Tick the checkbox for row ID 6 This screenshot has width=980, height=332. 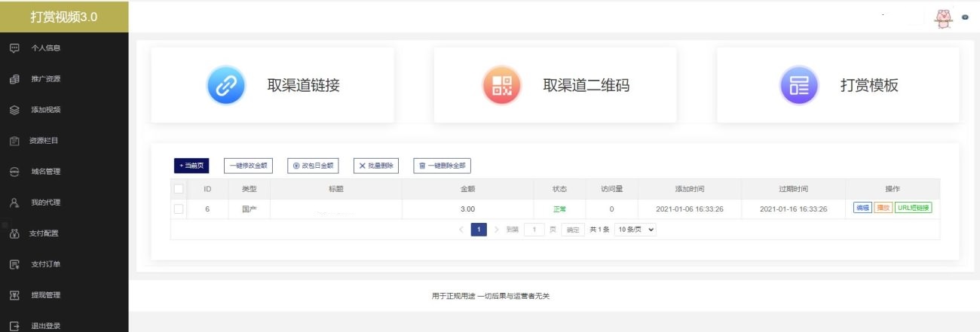[179, 209]
